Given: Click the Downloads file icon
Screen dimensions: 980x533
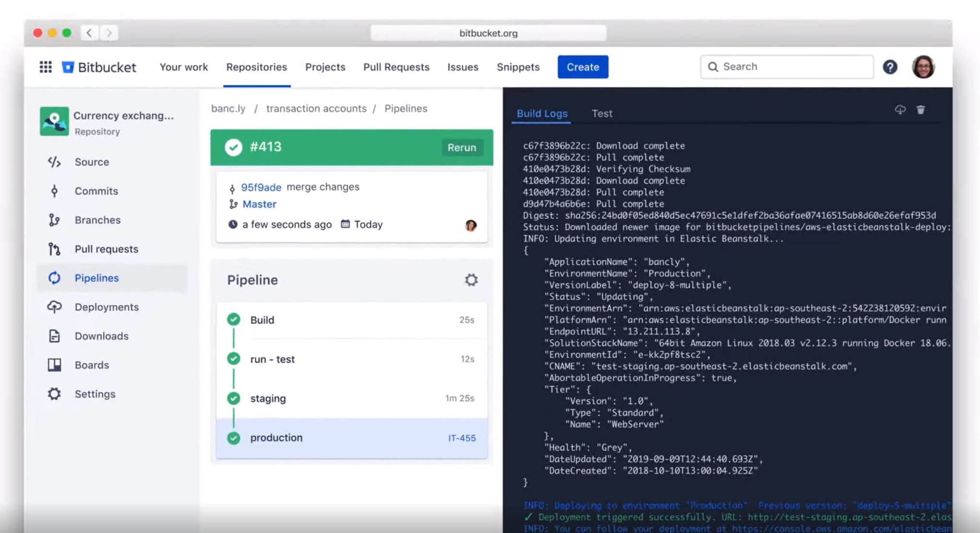Looking at the screenshot, I should [x=54, y=336].
